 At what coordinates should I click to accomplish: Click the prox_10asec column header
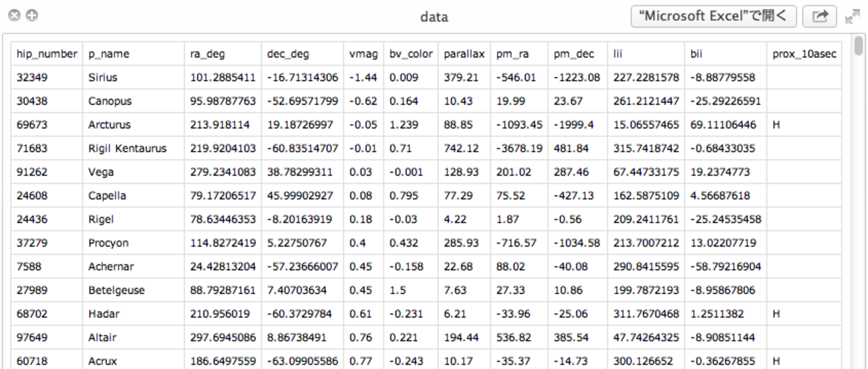(x=804, y=54)
